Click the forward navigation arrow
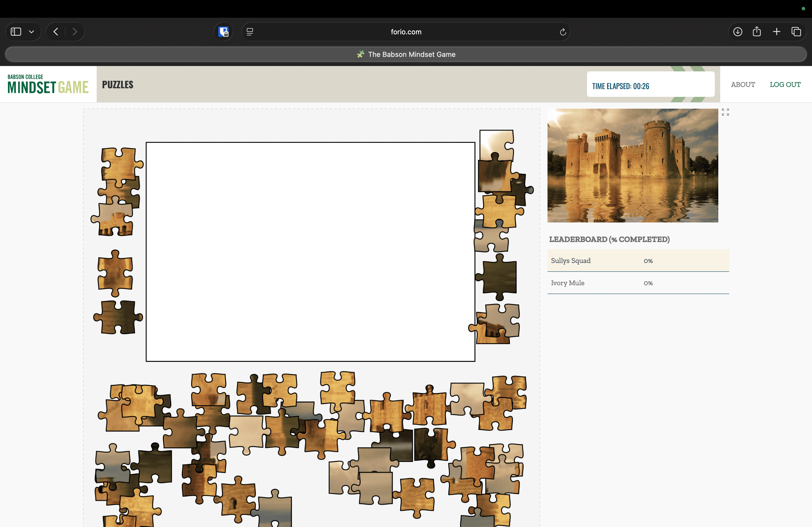 point(75,31)
